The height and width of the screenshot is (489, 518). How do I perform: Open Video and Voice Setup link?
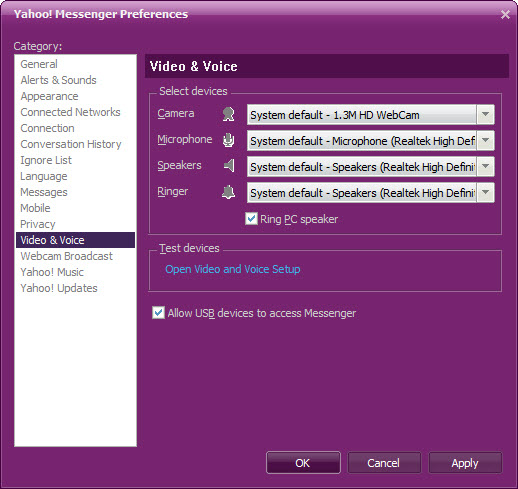(x=233, y=269)
